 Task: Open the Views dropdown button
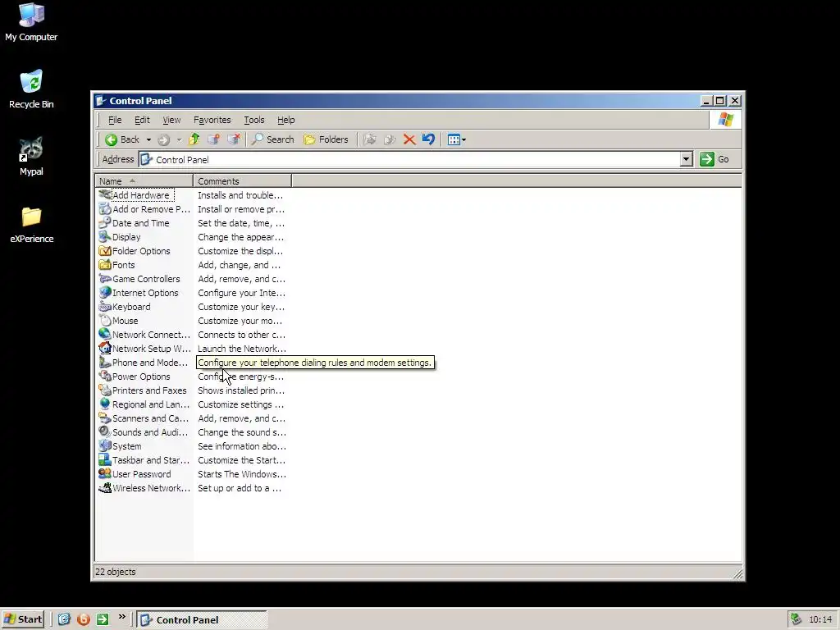(456, 139)
